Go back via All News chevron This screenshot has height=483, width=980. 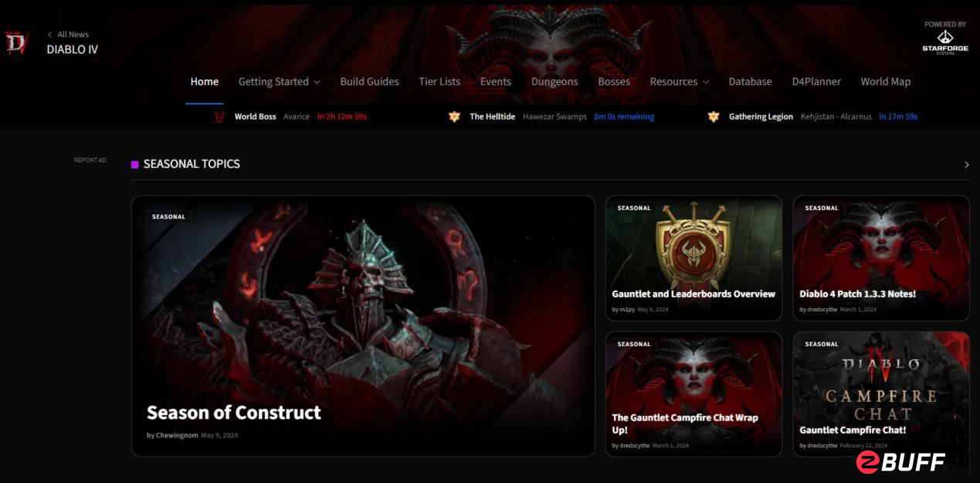click(50, 35)
